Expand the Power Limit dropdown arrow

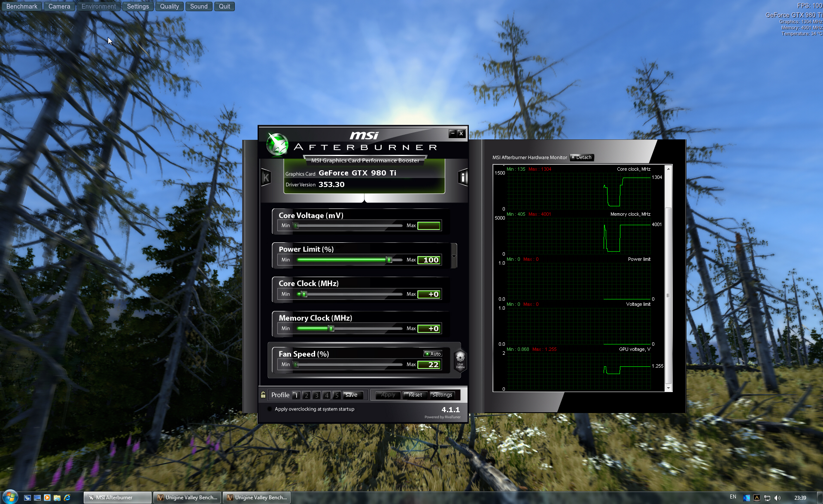(454, 256)
